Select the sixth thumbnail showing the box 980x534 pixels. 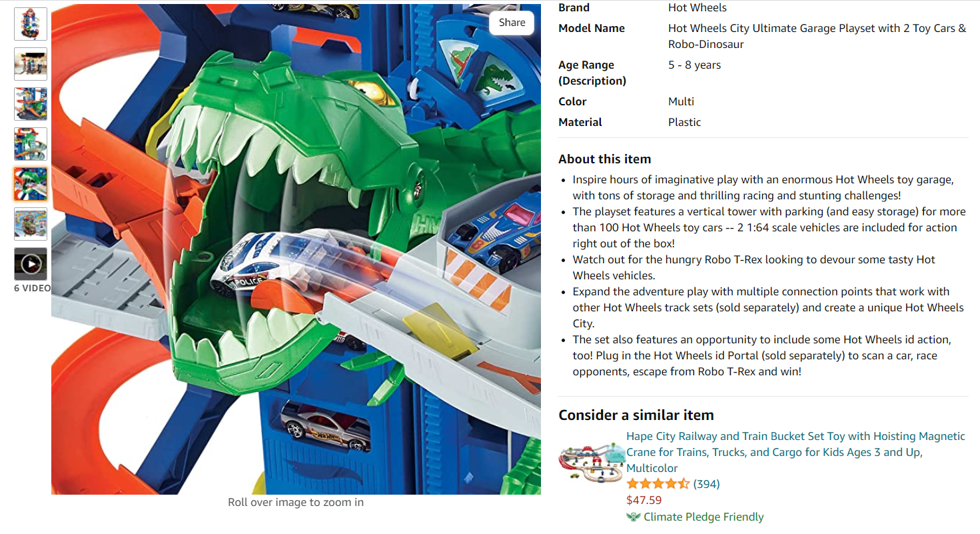[31, 224]
